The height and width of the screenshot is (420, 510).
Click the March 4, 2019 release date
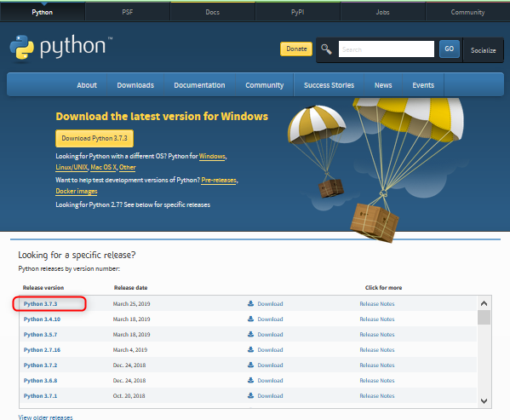[x=130, y=349]
